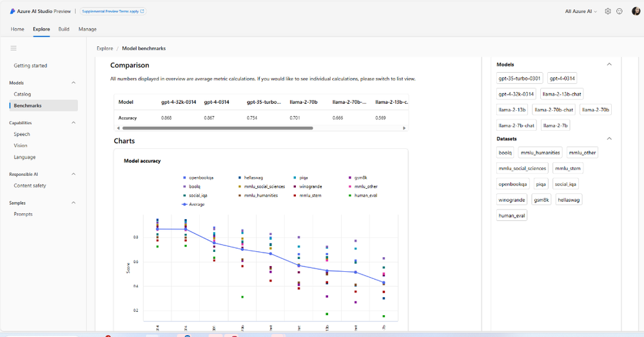Select mmlu_humanities dataset chip
The width and height of the screenshot is (644, 337).
click(540, 153)
